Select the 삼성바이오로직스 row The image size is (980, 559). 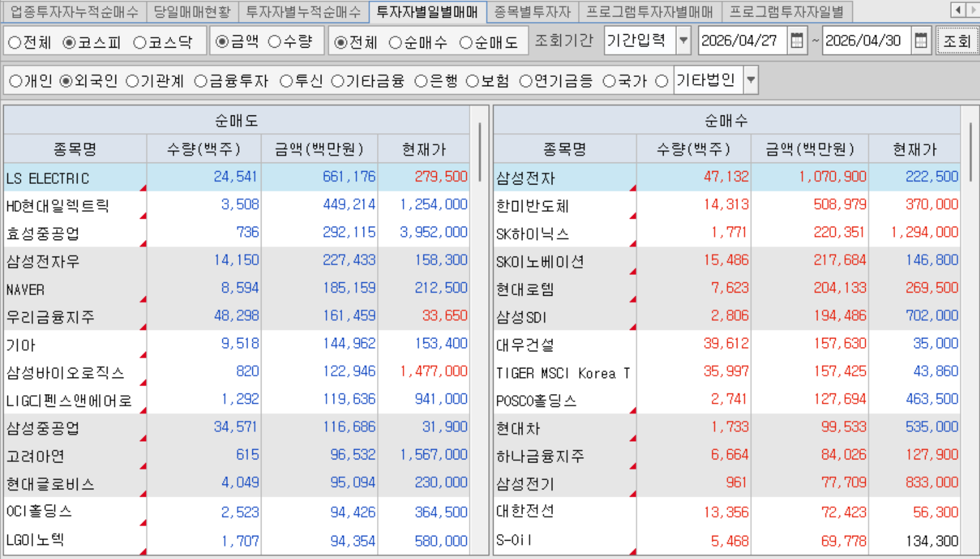click(x=236, y=372)
